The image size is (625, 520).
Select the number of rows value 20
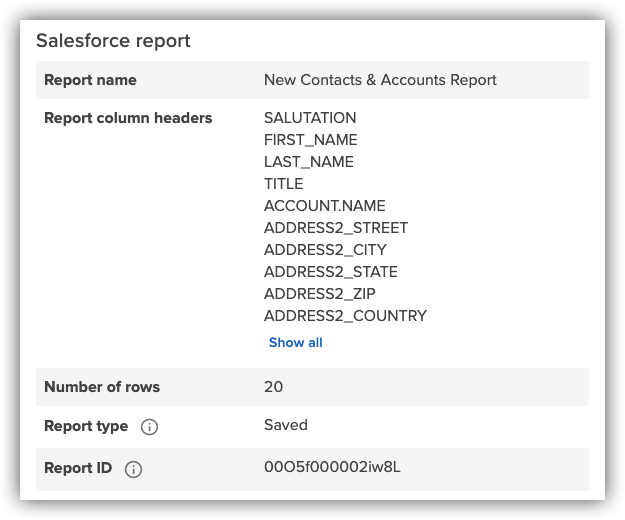click(273, 387)
